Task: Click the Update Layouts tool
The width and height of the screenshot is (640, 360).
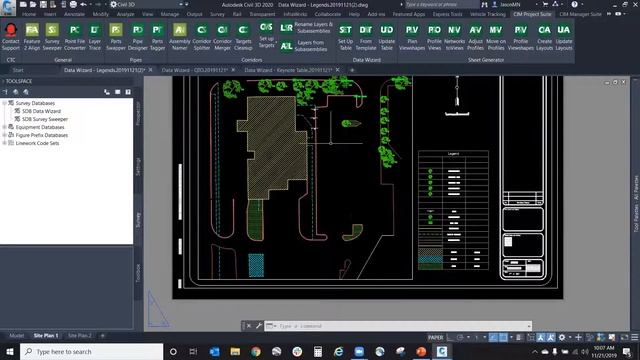Action: pos(564,37)
